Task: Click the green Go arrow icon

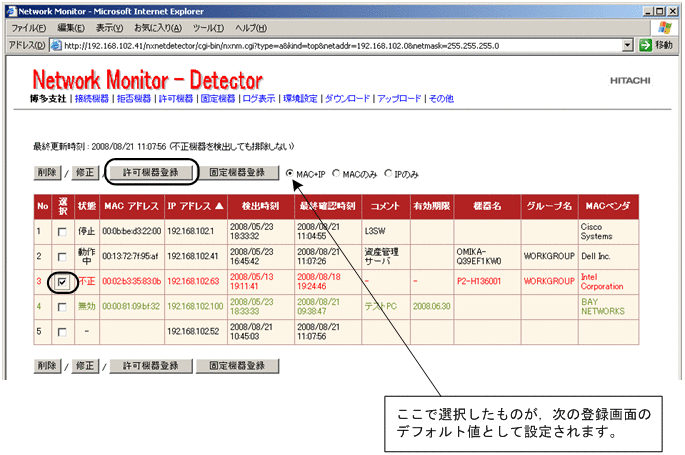Action: pos(645,45)
